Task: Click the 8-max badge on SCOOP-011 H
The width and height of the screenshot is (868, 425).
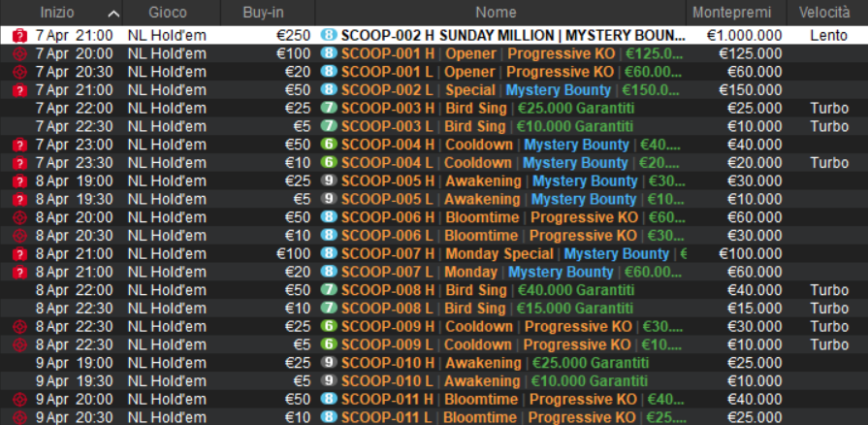Action: click(x=329, y=399)
